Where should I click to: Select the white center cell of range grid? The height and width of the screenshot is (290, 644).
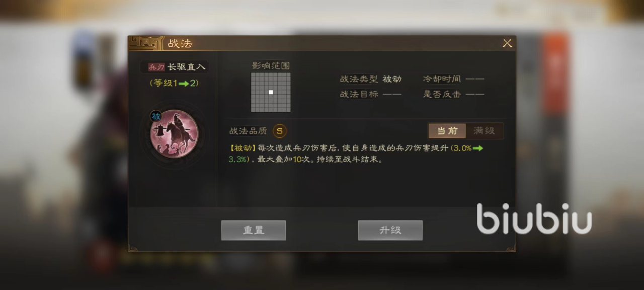click(x=271, y=92)
